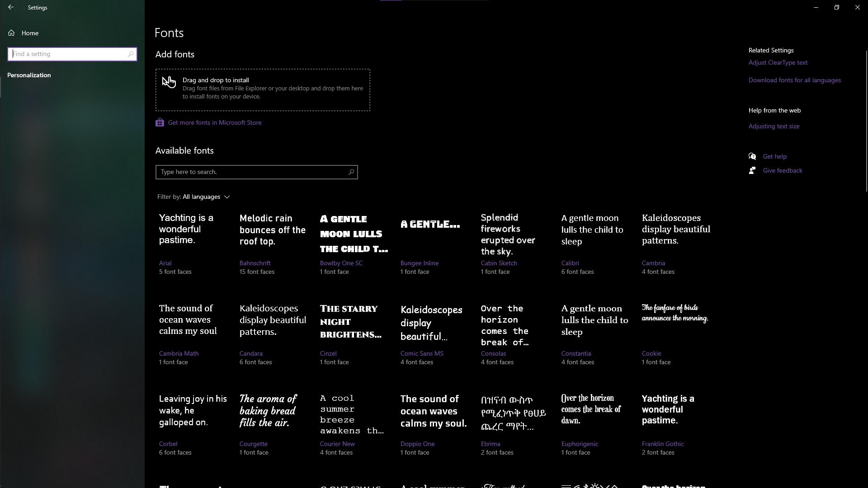Image resolution: width=868 pixels, height=488 pixels.
Task: Open the Consolas font card
Action: tap(515, 334)
